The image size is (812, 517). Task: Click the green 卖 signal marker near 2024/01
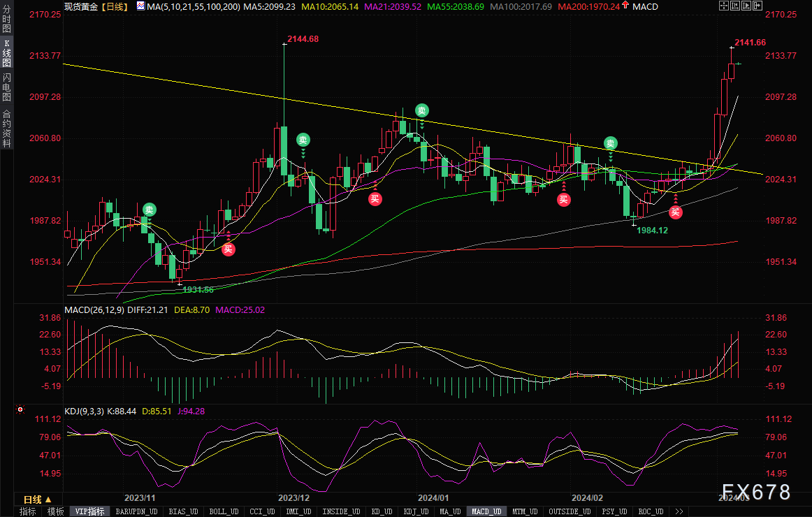coord(421,110)
